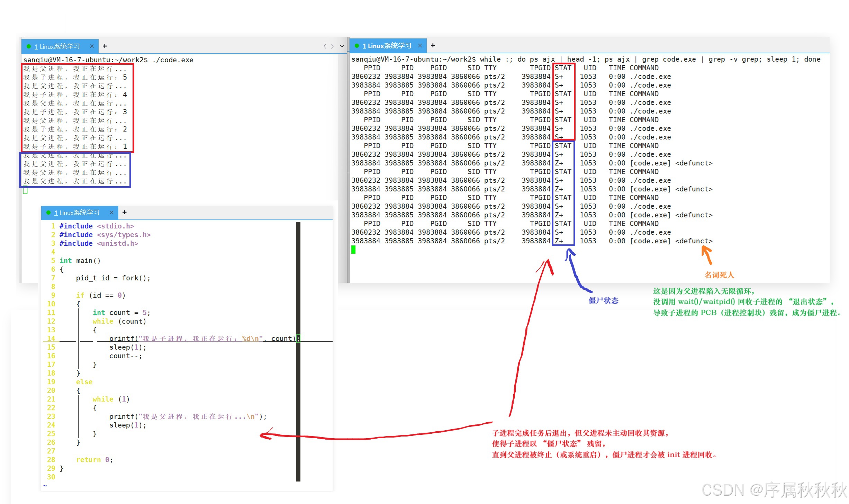Image resolution: width=849 pixels, height=504 pixels.
Task: Click the green status dot on left terminal tab
Action: coord(29,46)
